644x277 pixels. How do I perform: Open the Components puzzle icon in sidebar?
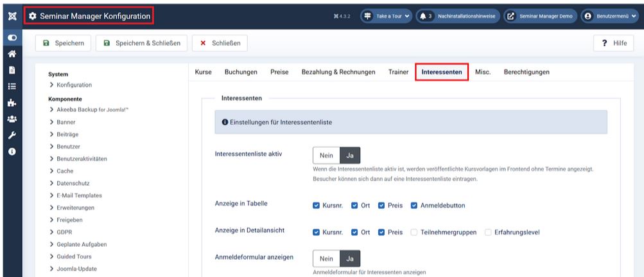(11, 102)
